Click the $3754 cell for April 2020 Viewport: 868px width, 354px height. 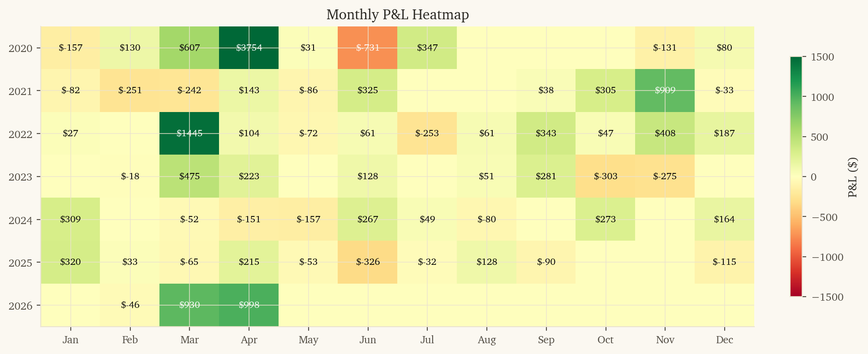pos(249,48)
